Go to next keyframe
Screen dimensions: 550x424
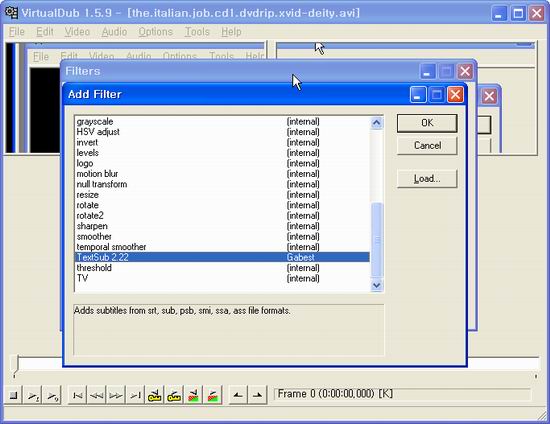click(174, 395)
